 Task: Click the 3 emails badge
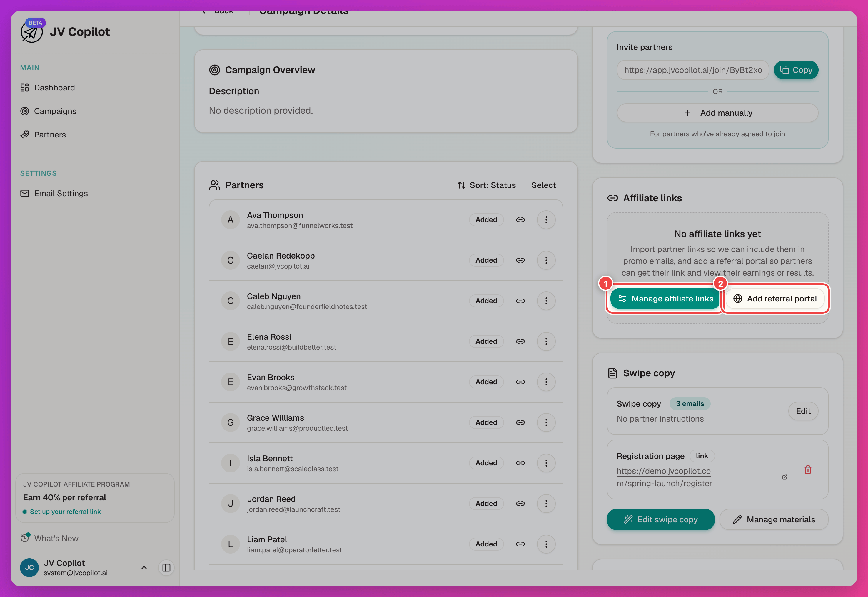[x=690, y=404]
